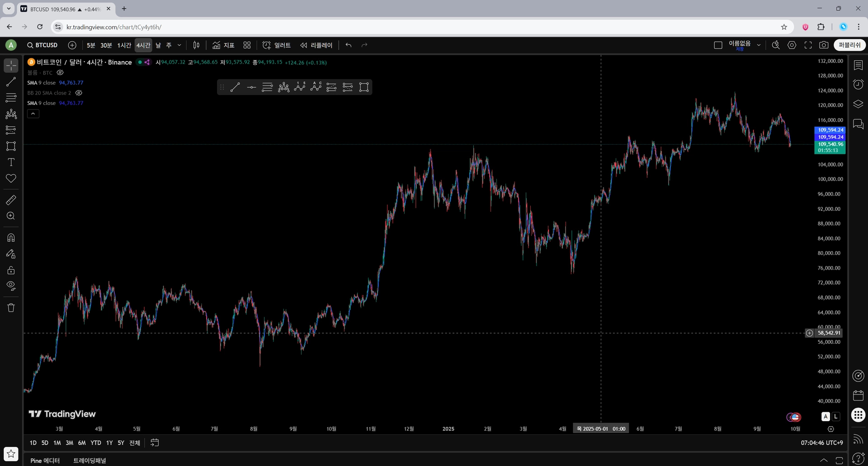Switch to the weekly 주 timeframe

tap(169, 45)
